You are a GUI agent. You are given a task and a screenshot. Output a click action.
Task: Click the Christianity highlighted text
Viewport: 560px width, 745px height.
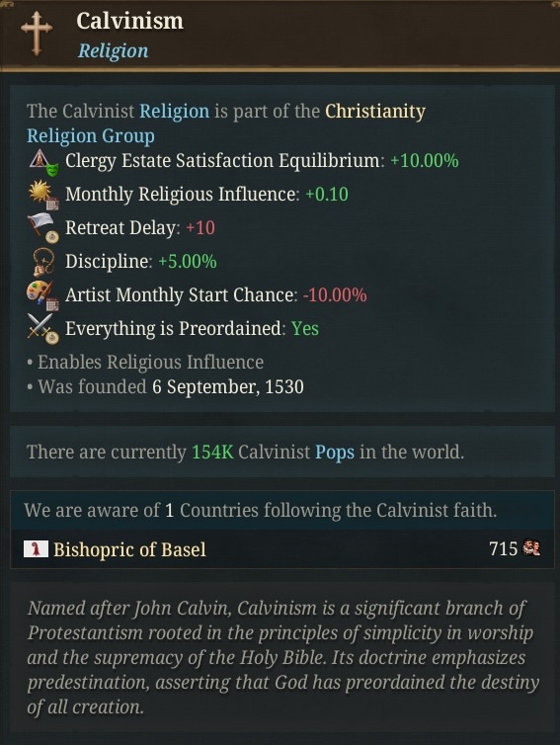(x=375, y=112)
